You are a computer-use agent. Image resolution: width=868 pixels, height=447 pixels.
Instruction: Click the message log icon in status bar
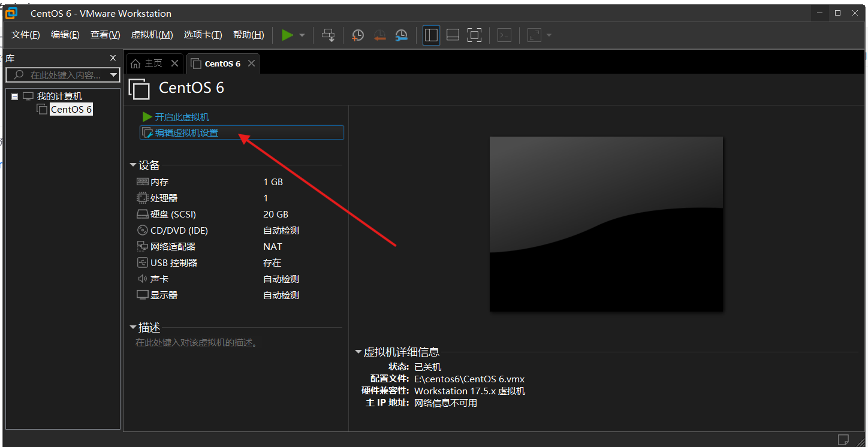coord(843,440)
